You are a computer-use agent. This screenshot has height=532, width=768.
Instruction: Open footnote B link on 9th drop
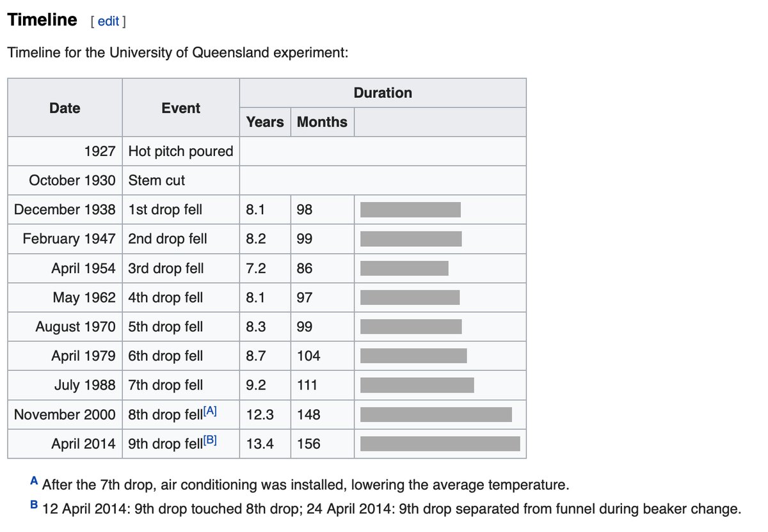coord(210,441)
